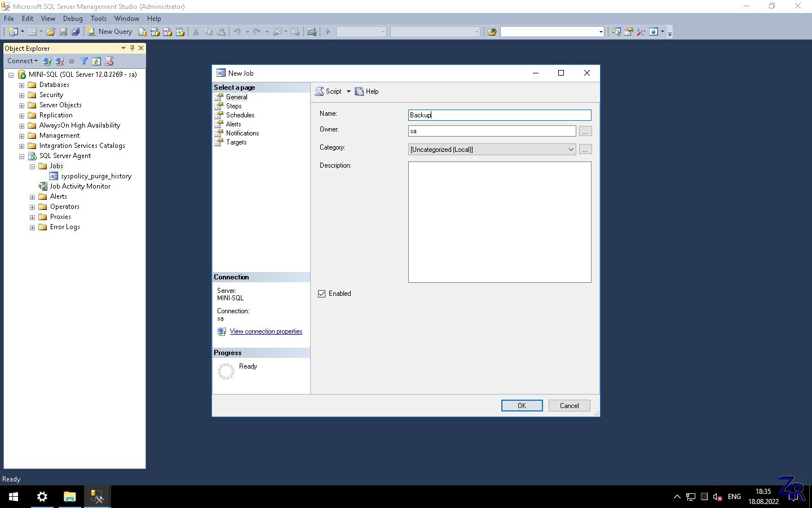The image size is (812, 508).
Task: Click the Owner browse ellipsis button
Action: pos(585,131)
